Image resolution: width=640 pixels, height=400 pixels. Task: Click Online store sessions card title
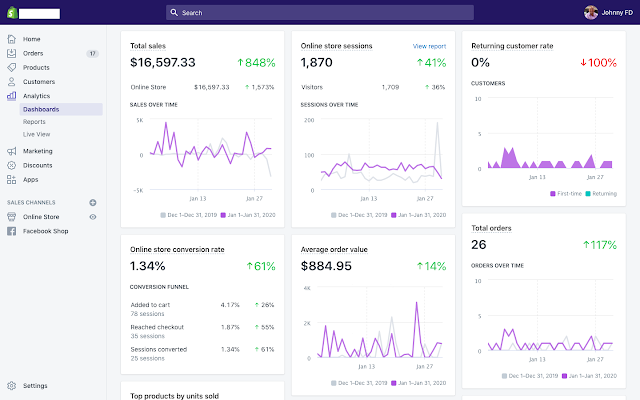click(x=336, y=46)
